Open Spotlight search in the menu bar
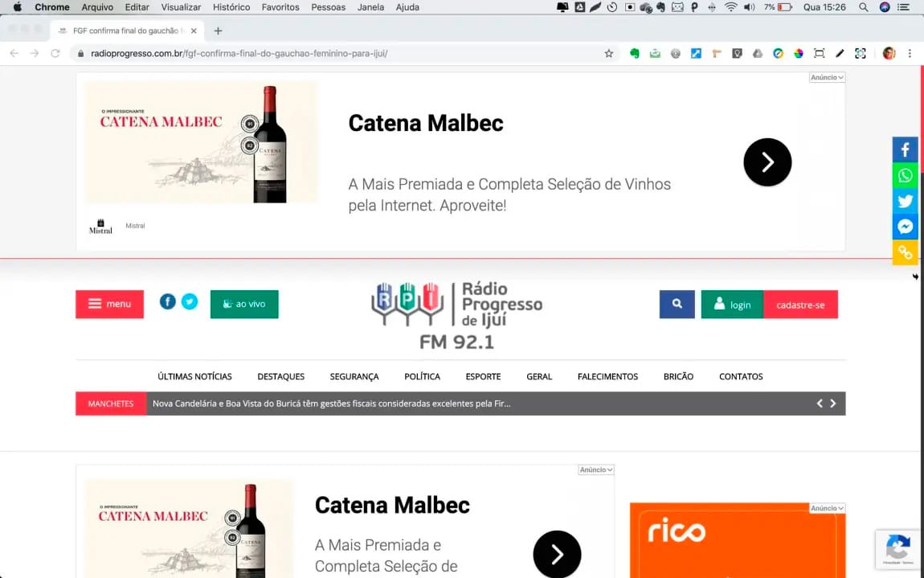The width and height of the screenshot is (924, 578). (x=863, y=7)
